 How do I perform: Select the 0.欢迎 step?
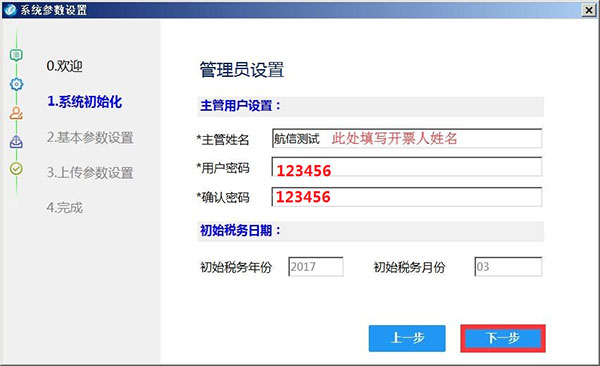point(64,66)
